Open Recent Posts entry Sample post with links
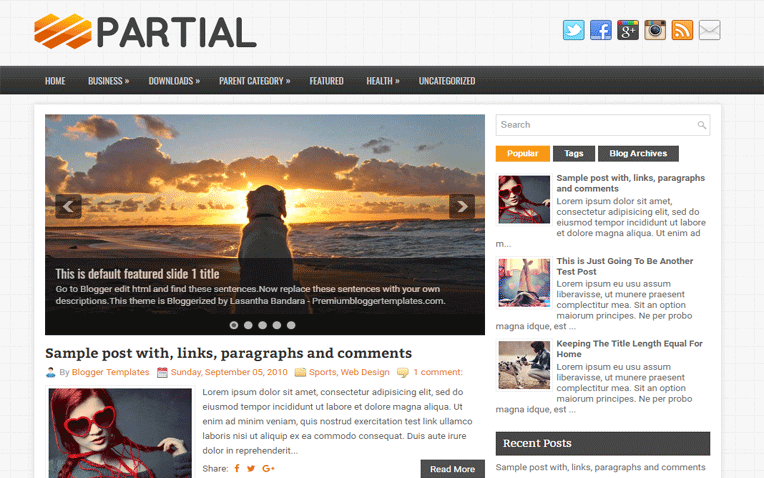764x478 pixels. 600,467
